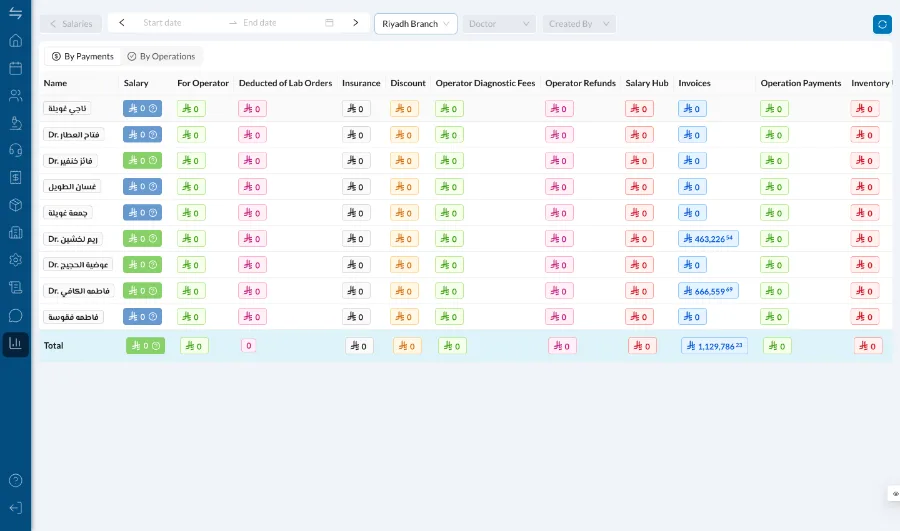Screen dimensions: 900x531
Task: Open the scroll document icon in the sidebar
Action: pos(15,287)
